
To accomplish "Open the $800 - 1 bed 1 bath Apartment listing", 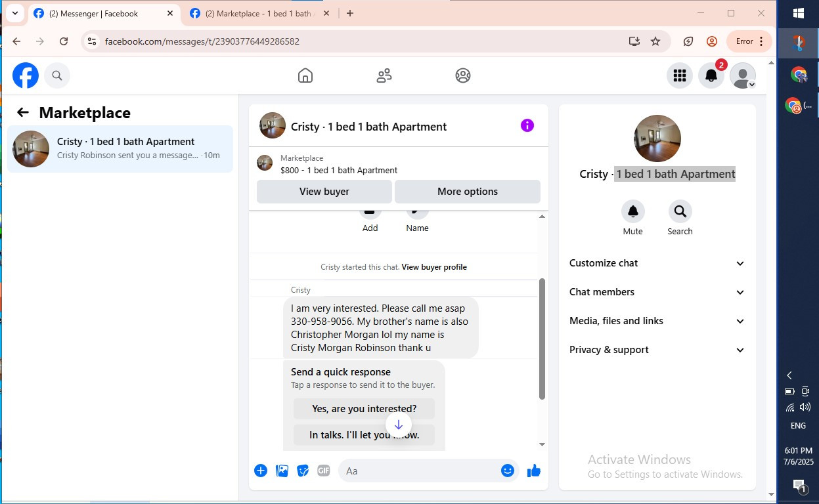I will [x=339, y=170].
